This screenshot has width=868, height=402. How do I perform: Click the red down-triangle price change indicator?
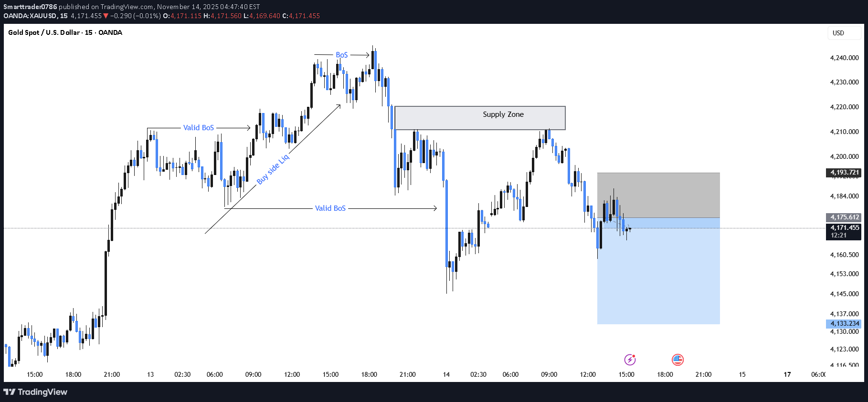click(x=106, y=16)
